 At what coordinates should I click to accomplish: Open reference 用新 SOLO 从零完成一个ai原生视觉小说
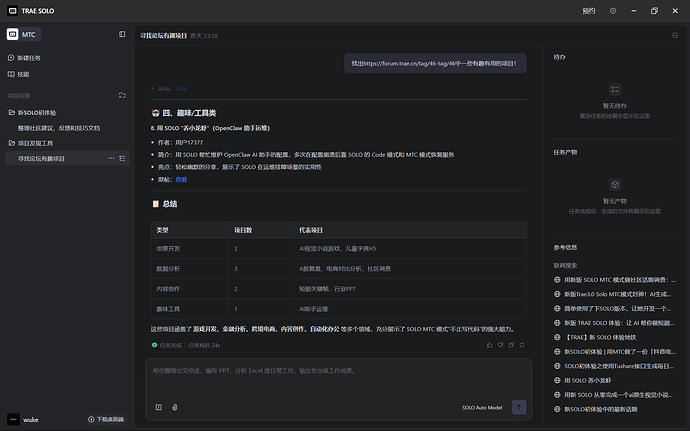[613, 395]
